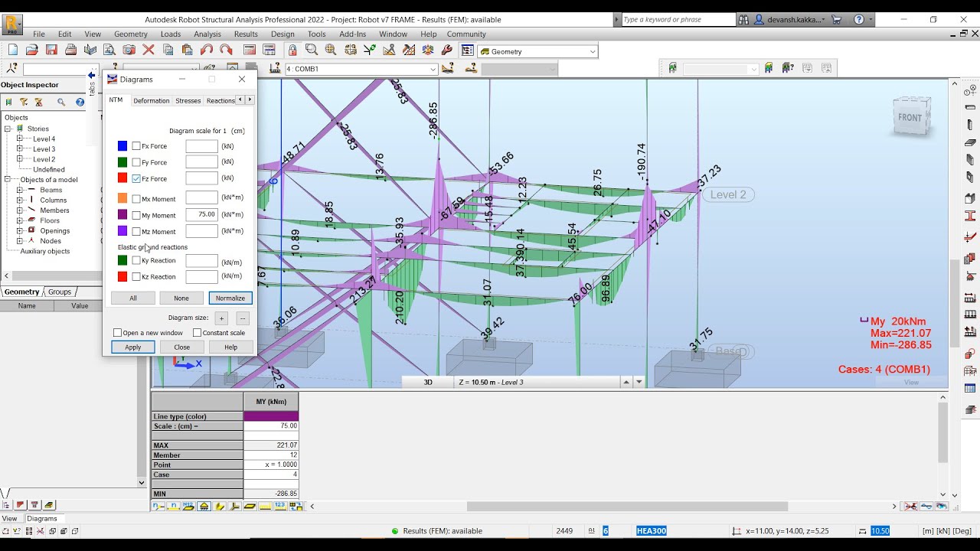This screenshot has width=980, height=551.
Task: Click the FRONT view cube
Action: (x=911, y=117)
